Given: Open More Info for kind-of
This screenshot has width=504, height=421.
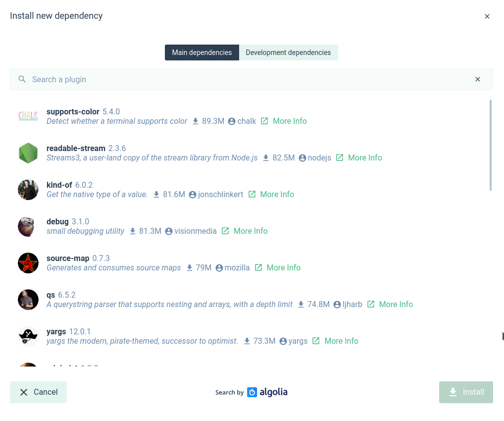Looking at the screenshot, I should tap(277, 195).
